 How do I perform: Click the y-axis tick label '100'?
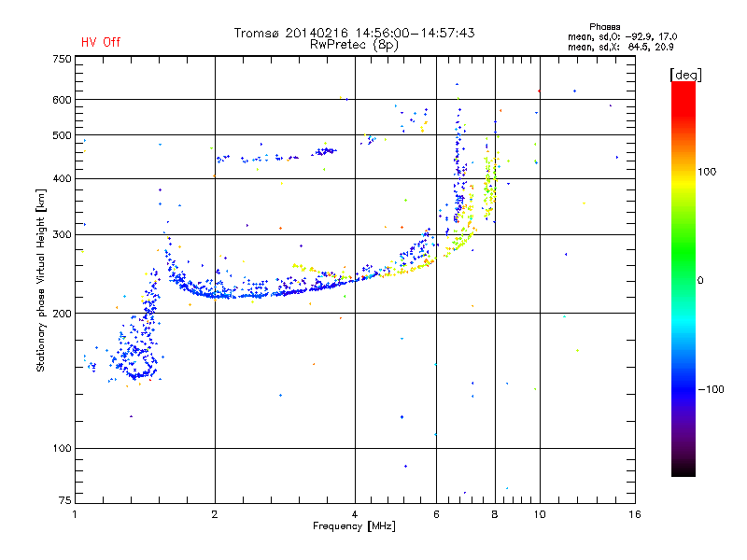click(x=62, y=448)
